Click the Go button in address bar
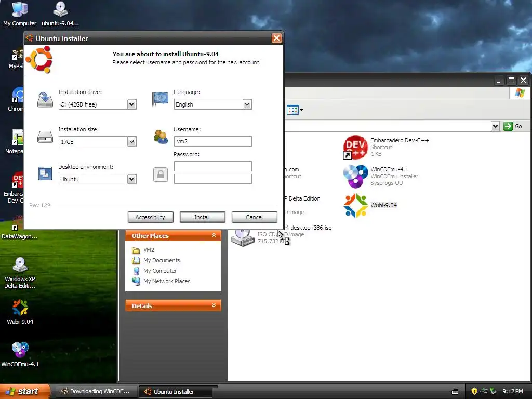 pyautogui.click(x=513, y=126)
